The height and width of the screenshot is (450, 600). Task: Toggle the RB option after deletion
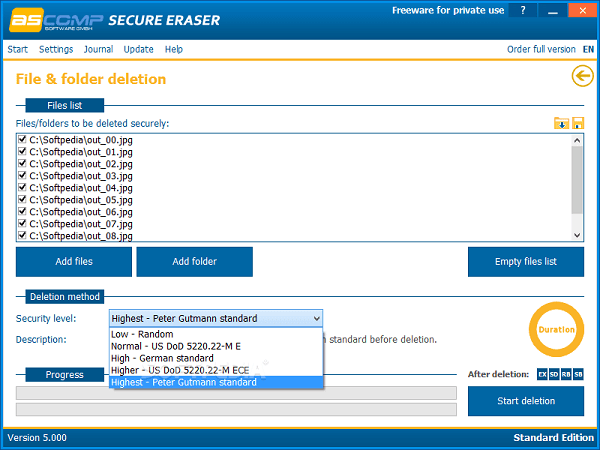coord(566,374)
